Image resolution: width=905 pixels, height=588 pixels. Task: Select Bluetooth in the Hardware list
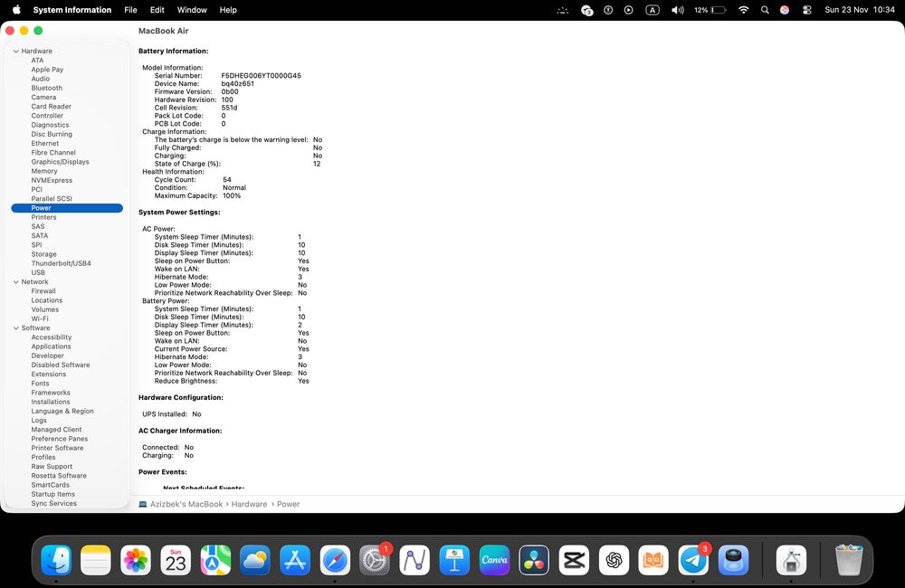click(47, 89)
